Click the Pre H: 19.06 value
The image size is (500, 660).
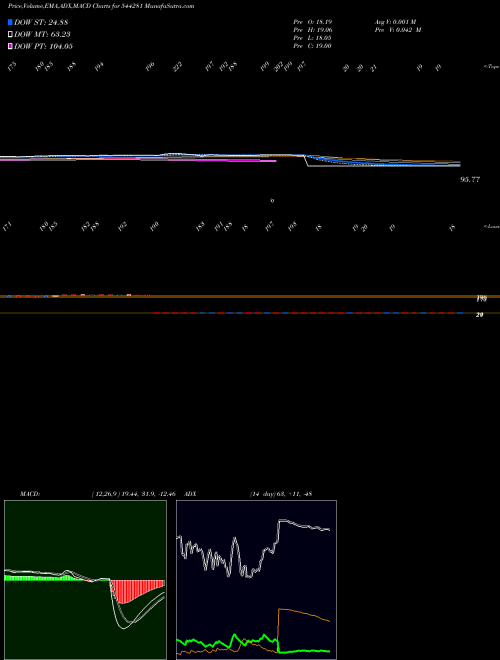[x=313, y=30]
